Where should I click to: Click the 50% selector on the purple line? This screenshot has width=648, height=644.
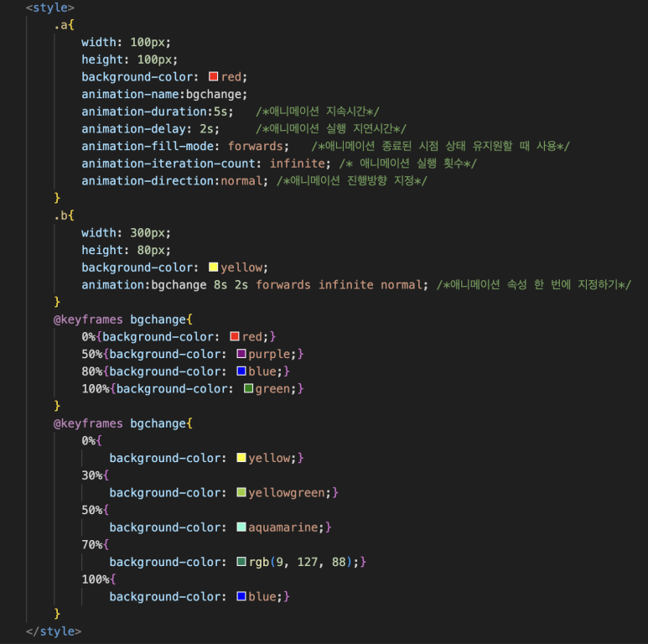coord(91,354)
